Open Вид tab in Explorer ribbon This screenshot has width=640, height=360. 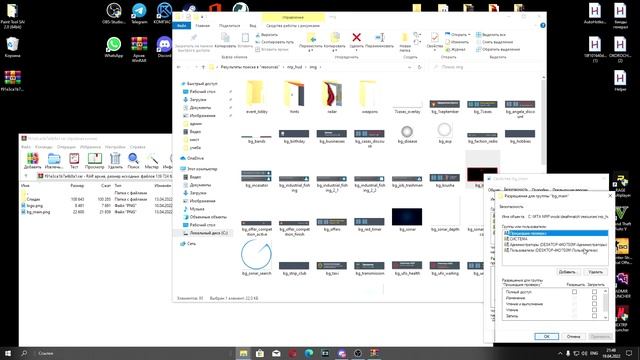[x=253, y=25]
